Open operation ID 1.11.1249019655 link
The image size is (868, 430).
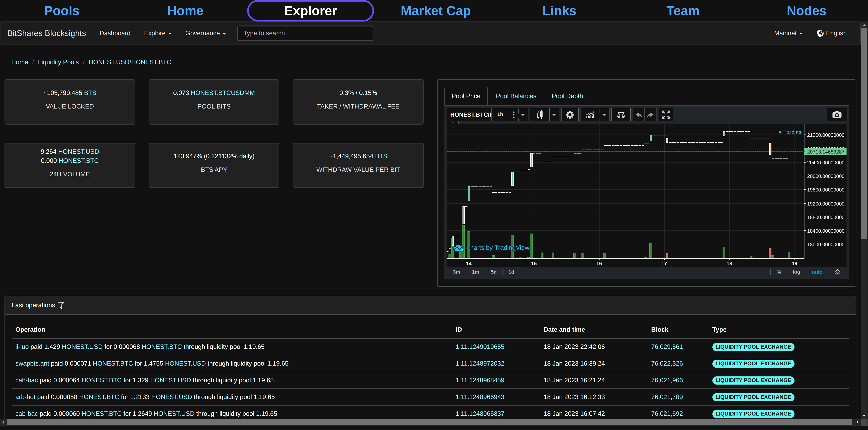click(x=480, y=347)
